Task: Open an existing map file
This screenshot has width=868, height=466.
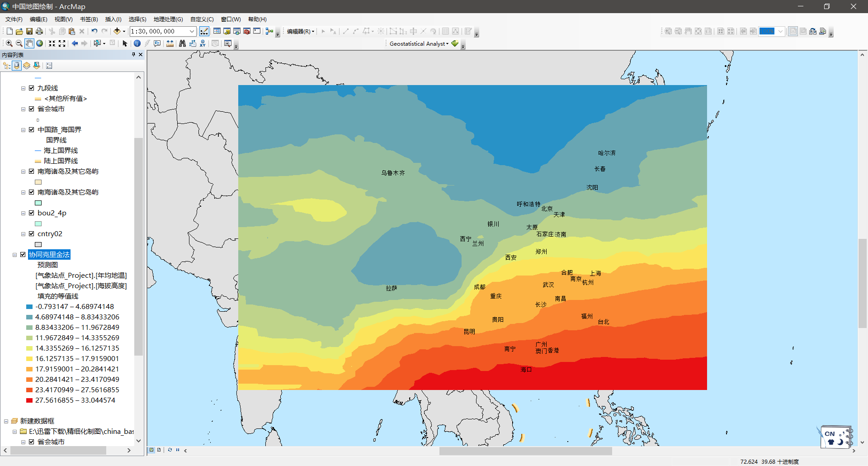Action: tap(19, 31)
